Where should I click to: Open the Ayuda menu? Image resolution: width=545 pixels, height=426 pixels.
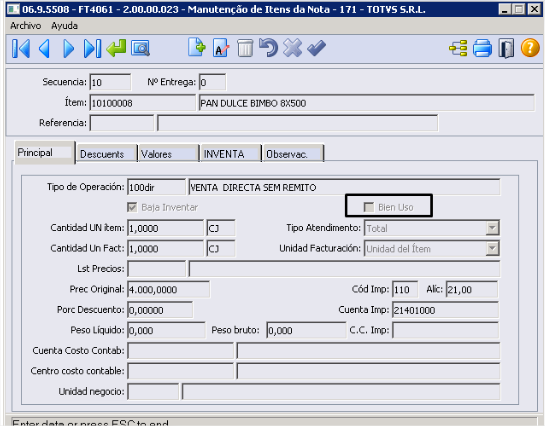[x=64, y=26]
